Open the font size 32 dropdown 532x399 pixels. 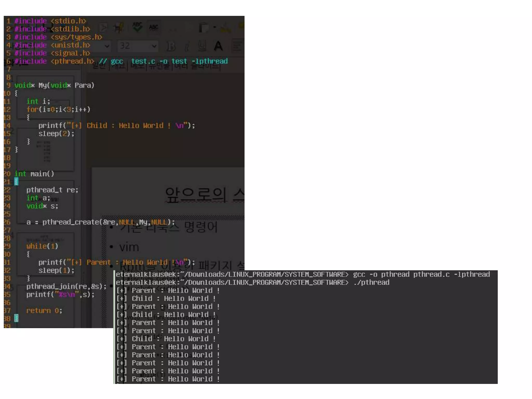tap(154, 46)
